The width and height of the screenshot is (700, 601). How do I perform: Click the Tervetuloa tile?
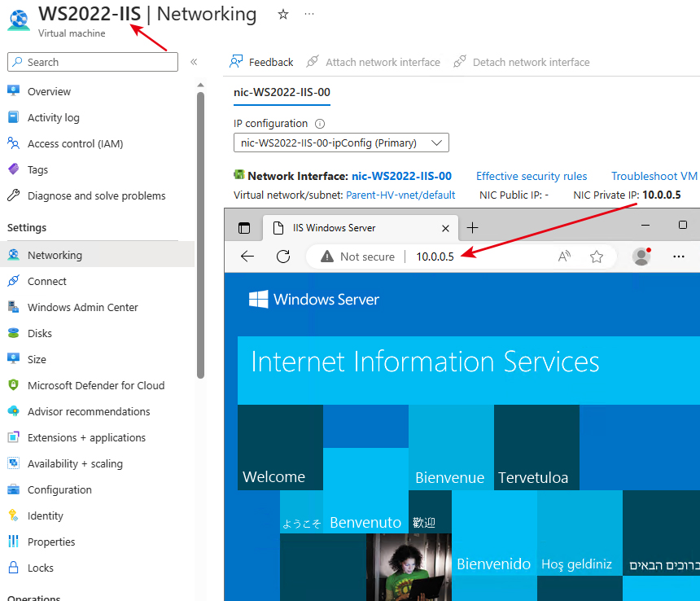tap(536, 447)
